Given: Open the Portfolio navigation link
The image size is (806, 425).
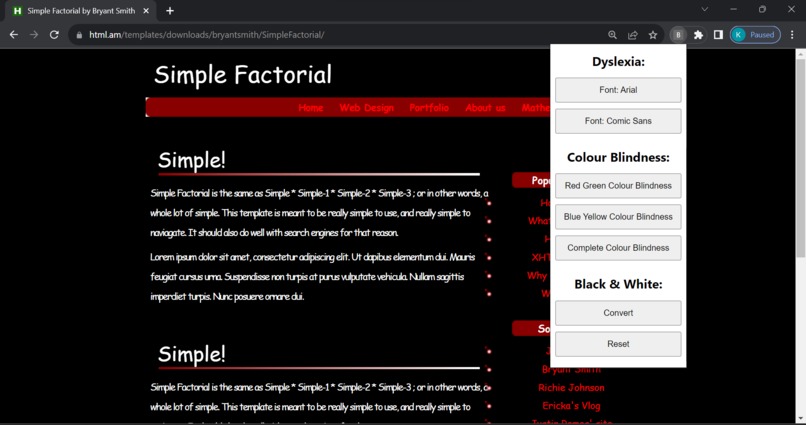Looking at the screenshot, I should coord(429,108).
